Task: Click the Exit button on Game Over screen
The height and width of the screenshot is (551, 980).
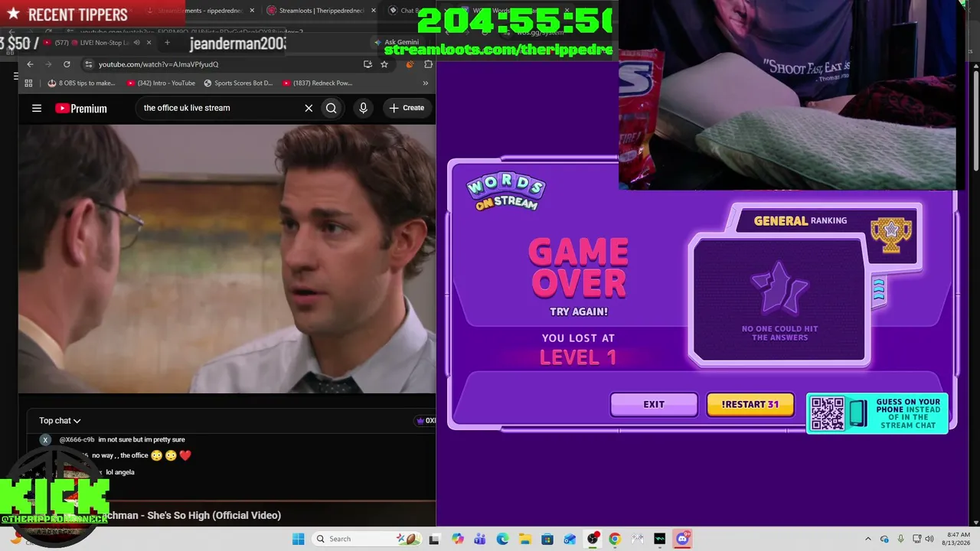Action: click(654, 404)
